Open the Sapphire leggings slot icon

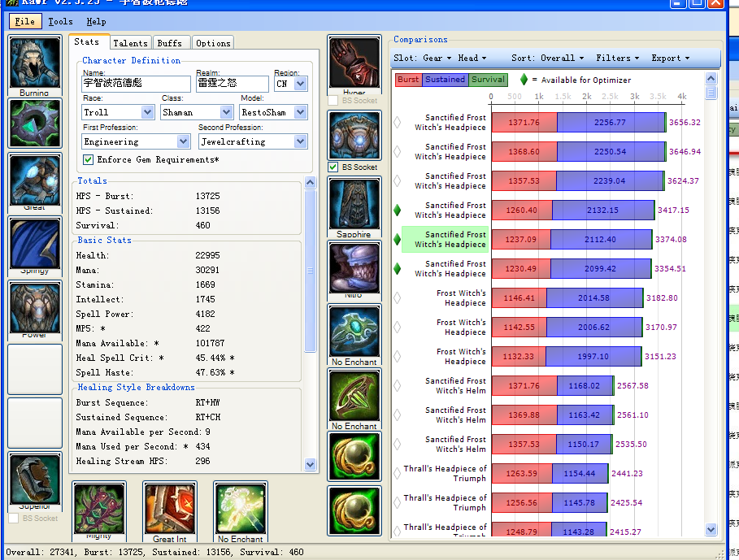click(x=354, y=204)
